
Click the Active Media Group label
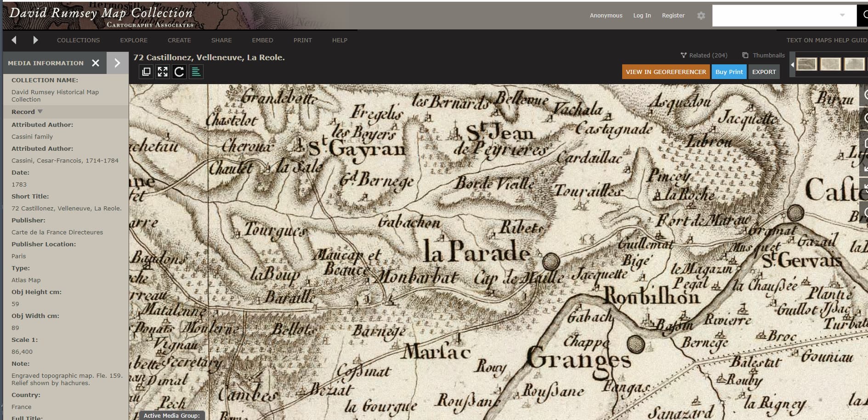tap(172, 415)
